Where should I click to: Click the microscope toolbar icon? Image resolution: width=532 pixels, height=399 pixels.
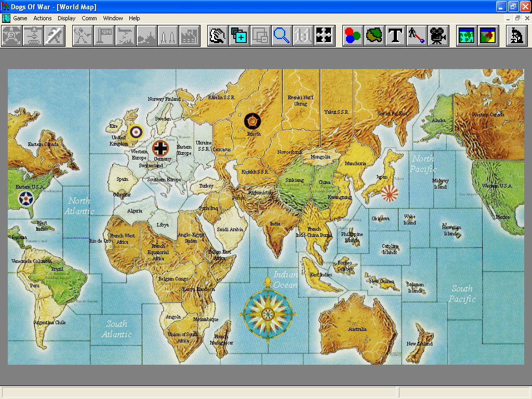(516, 36)
